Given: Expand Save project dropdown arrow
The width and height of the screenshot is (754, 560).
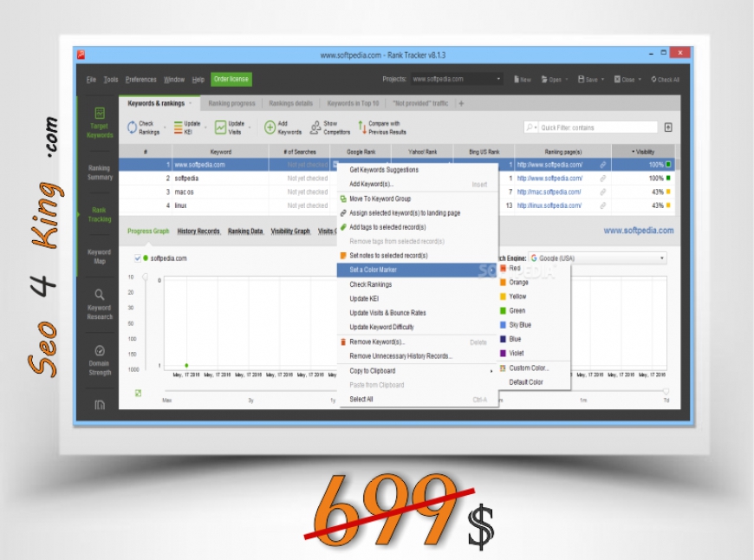Looking at the screenshot, I should click(x=602, y=80).
